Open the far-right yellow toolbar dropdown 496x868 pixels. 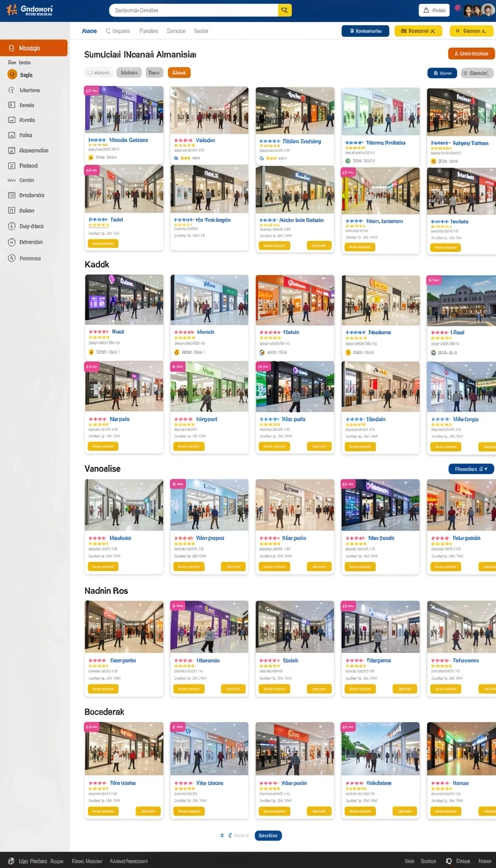(471, 30)
